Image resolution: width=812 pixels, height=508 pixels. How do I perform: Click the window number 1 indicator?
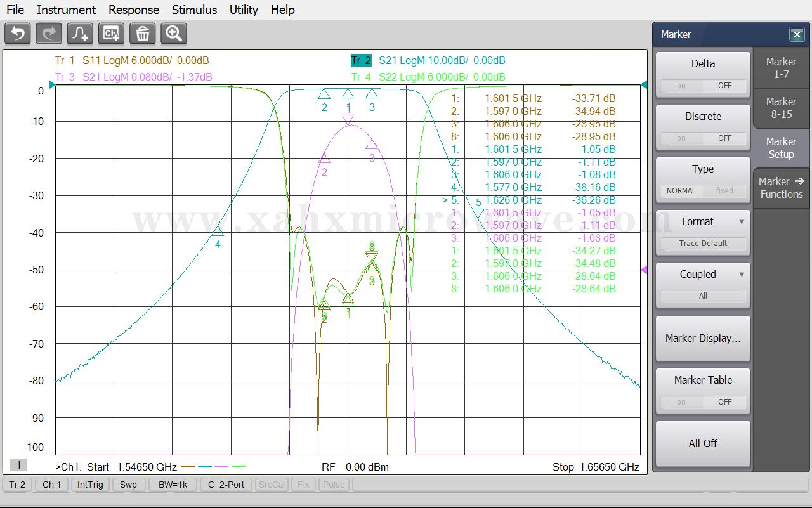(18, 466)
